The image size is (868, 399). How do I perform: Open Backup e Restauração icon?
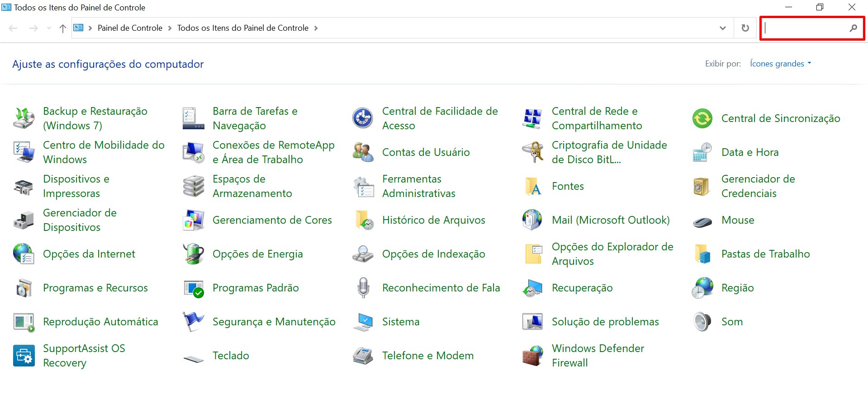pyautogui.click(x=24, y=118)
